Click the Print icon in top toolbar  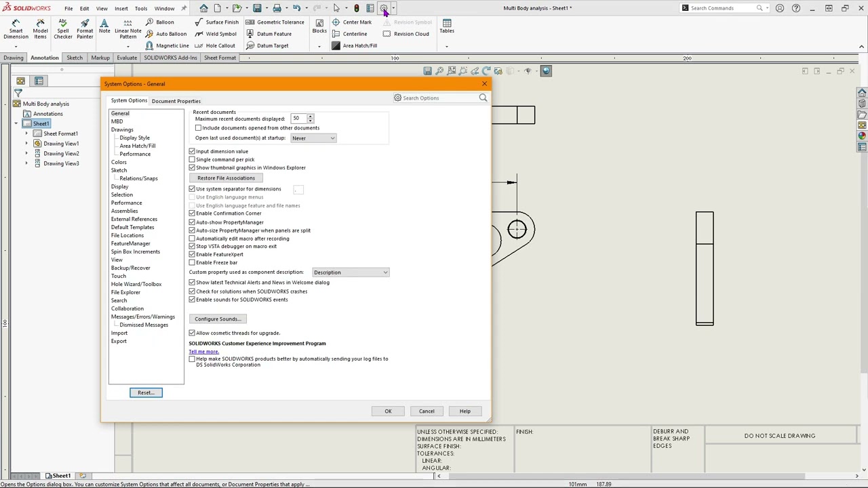click(277, 8)
